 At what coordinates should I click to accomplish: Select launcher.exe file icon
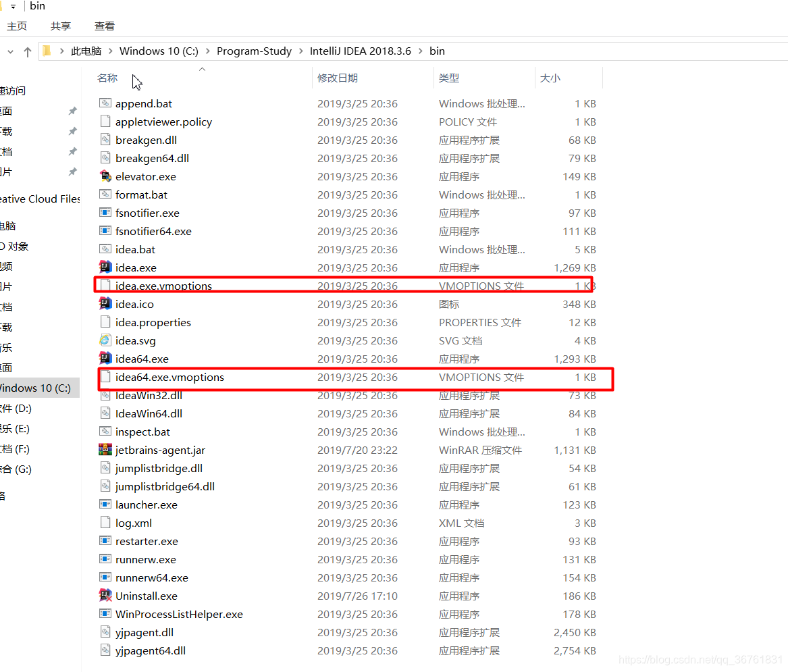tap(105, 504)
